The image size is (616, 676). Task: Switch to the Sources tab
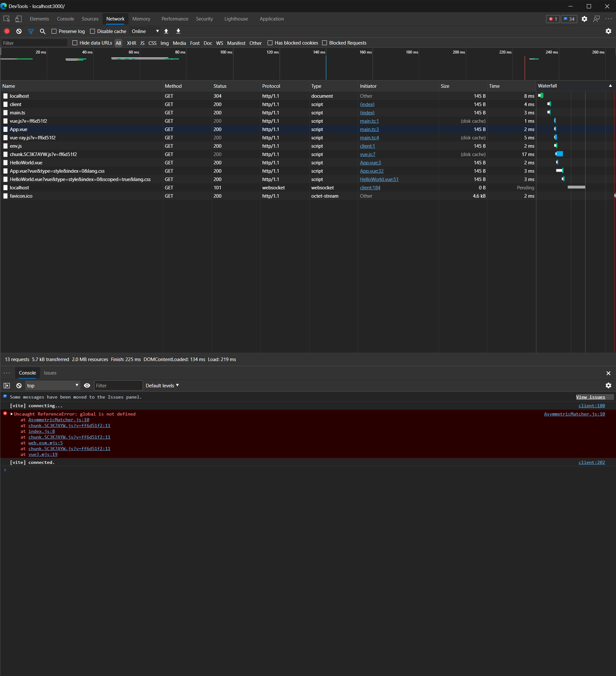click(90, 19)
